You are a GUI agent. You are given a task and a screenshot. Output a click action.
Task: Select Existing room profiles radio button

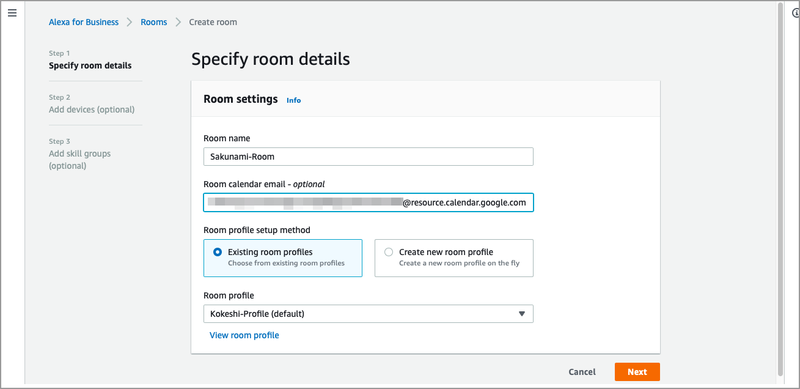[218, 252]
